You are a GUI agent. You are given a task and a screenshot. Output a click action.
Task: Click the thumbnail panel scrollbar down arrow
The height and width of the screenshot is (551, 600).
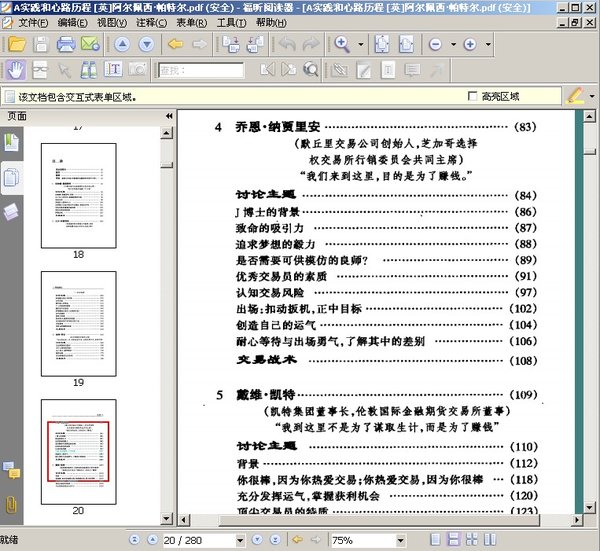point(166,518)
